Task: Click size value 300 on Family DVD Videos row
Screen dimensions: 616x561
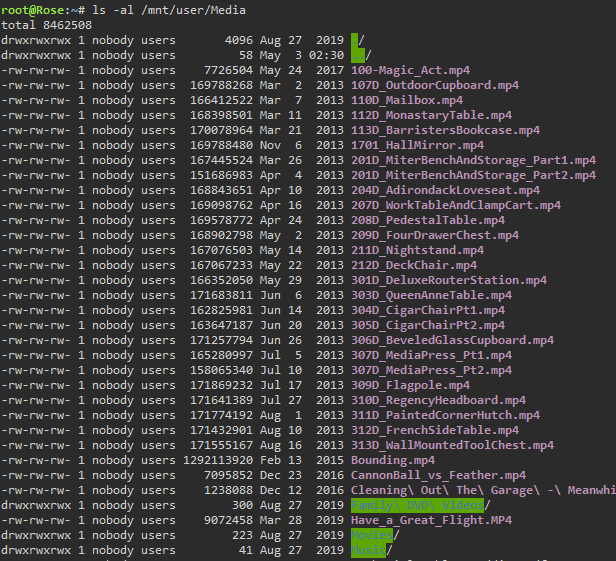Action: [x=242, y=505]
